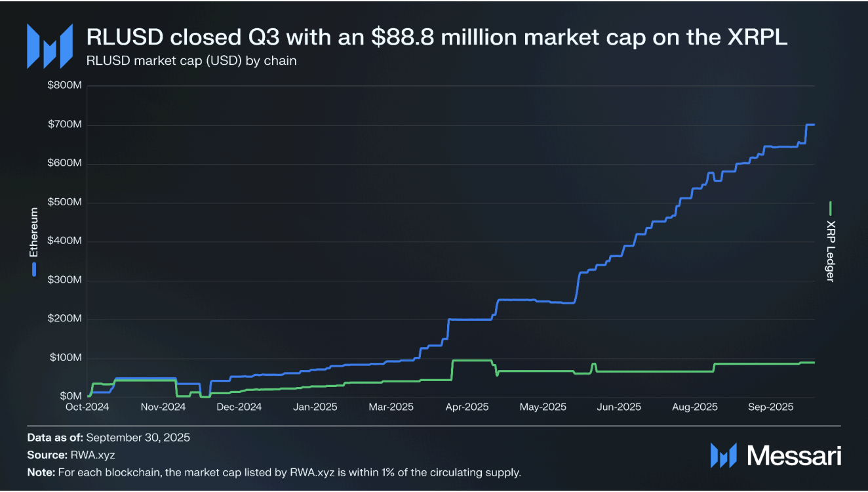Select the XRP Ledger legend label
The width and height of the screenshot is (868, 492).
tap(831, 251)
